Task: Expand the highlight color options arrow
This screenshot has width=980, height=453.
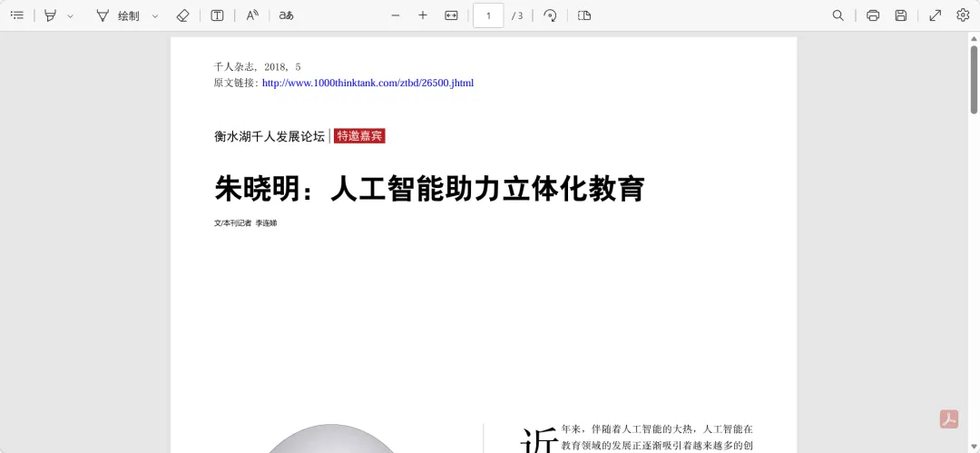Action: pyautogui.click(x=70, y=15)
